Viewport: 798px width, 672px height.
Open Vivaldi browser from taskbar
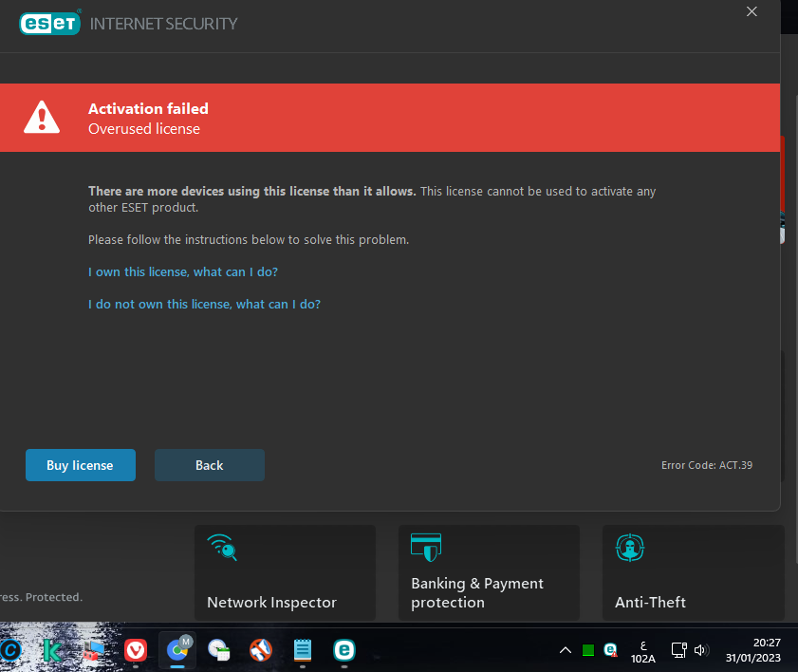point(136,650)
